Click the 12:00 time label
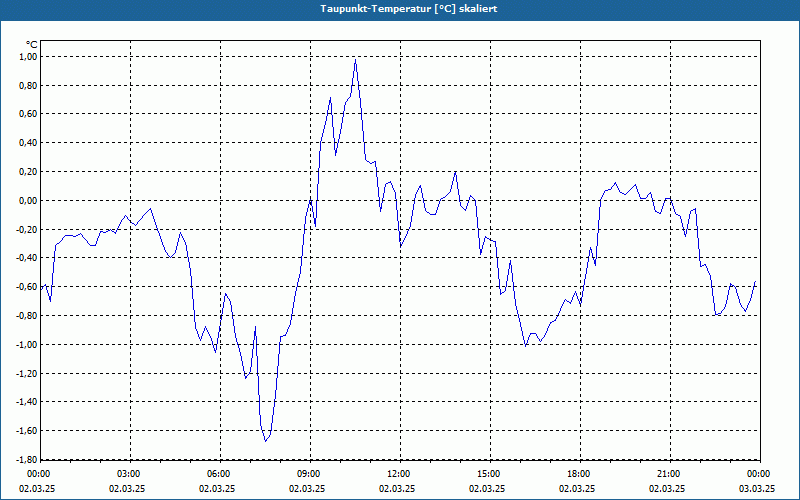The height and width of the screenshot is (500, 800). coord(398,474)
